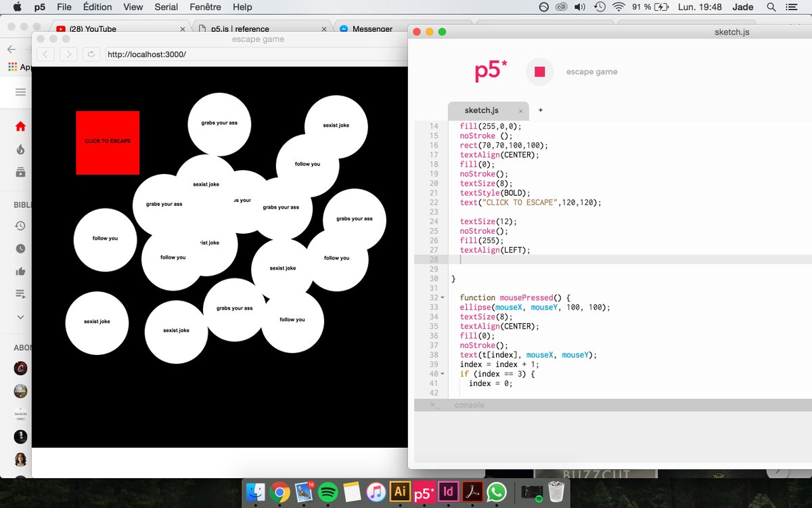Click Chrome's back arrow

pos(11,49)
